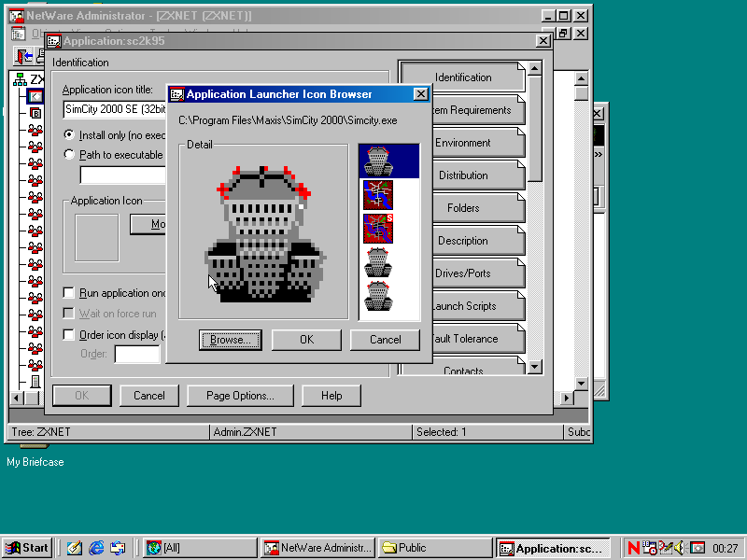Switch to the System Requirements page
The height and width of the screenshot is (560, 747).
coord(478,110)
